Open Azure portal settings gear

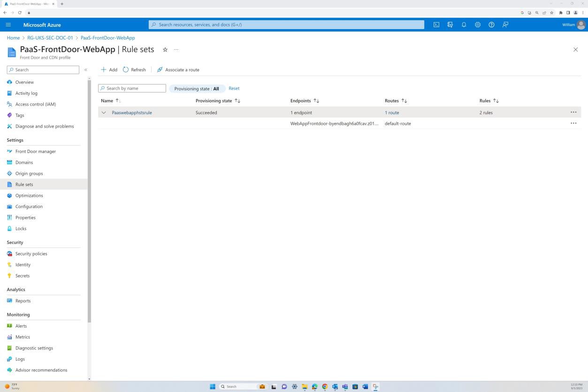(x=477, y=24)
